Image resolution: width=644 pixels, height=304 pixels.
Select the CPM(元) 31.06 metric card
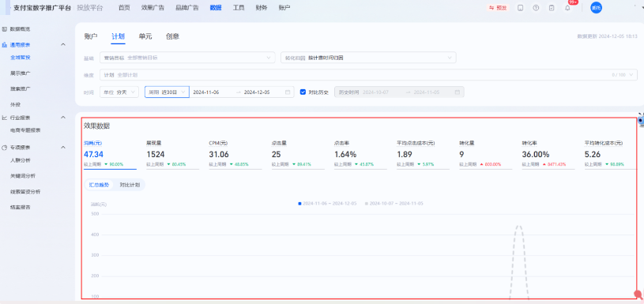tap(235, 154)
